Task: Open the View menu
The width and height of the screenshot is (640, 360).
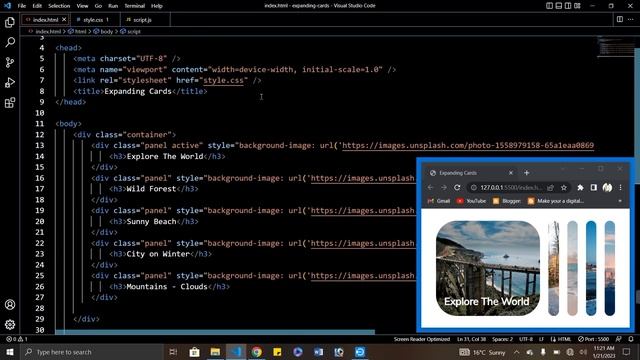Action: click(82, 6)
